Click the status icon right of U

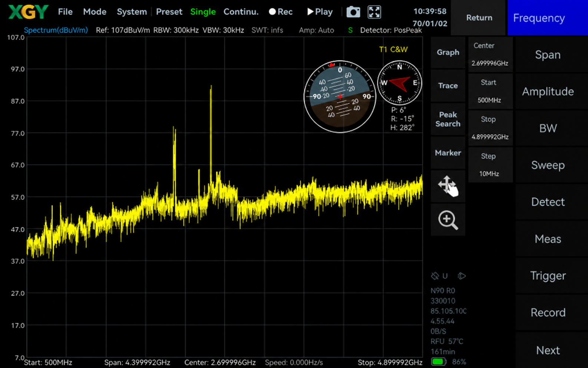462,276
